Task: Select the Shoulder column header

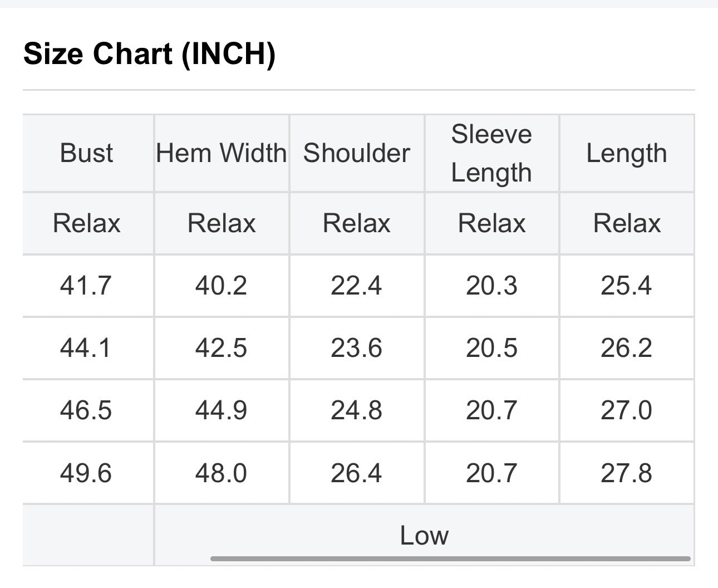Action: [x=357, y=153]
